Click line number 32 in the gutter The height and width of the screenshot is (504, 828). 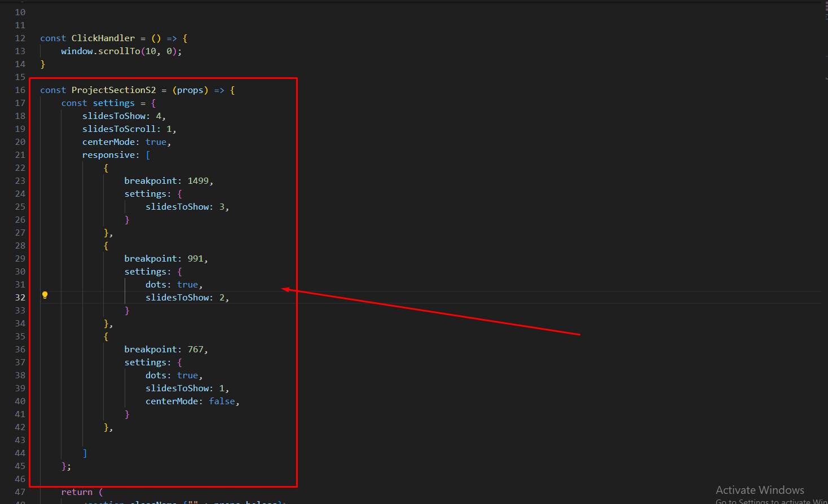click(x=20, y=298)
